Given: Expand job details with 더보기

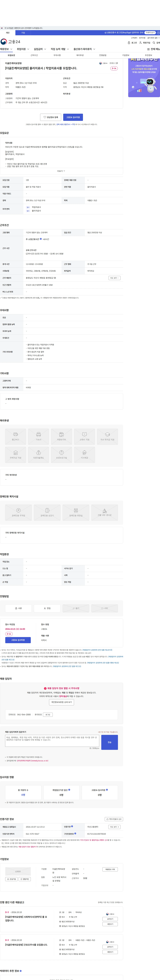Looking at the screenshot, I should coord(61,171).
